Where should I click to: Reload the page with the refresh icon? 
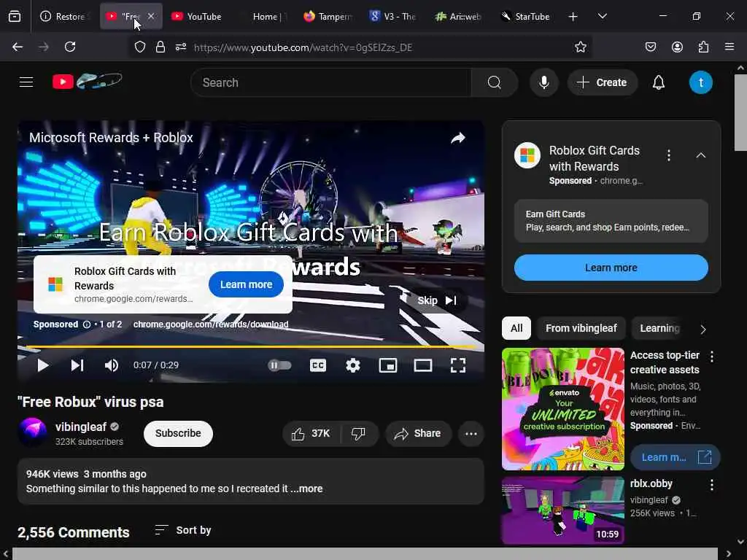click(70, 47)
